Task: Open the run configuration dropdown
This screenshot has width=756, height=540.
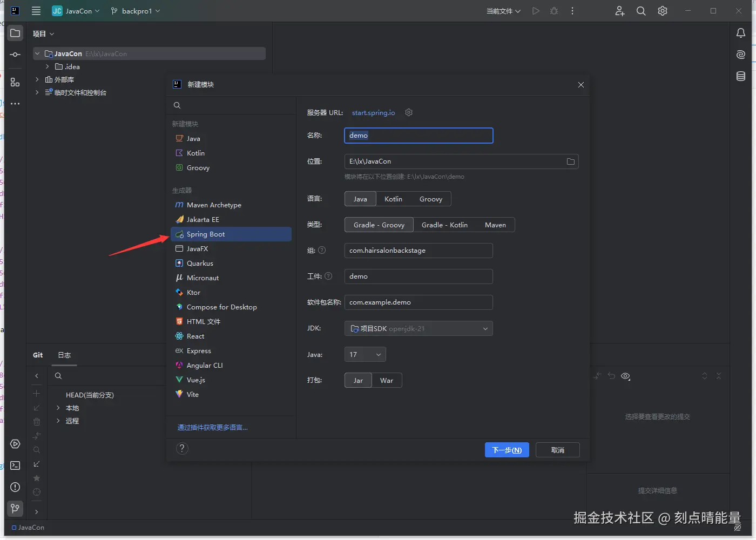Action: [503, 11]
